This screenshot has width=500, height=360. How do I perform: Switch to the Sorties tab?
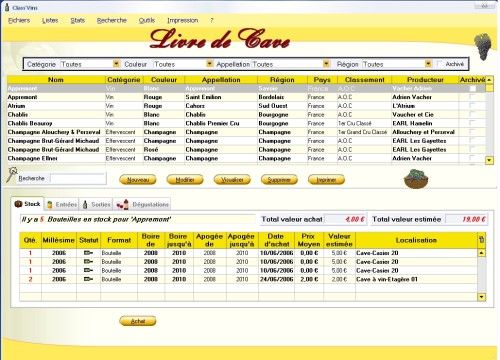pyautogui.click(x=96, y=204)
